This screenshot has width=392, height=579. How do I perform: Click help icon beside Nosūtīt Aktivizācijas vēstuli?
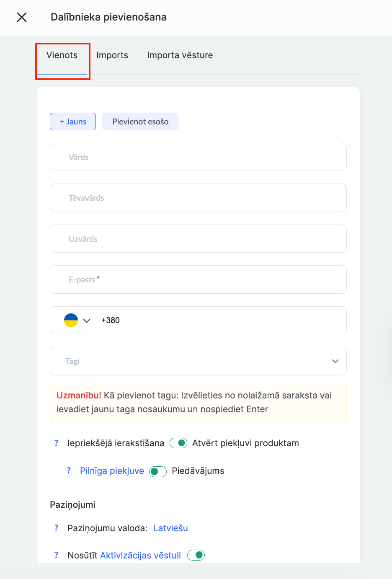click(x=57, y=556)
